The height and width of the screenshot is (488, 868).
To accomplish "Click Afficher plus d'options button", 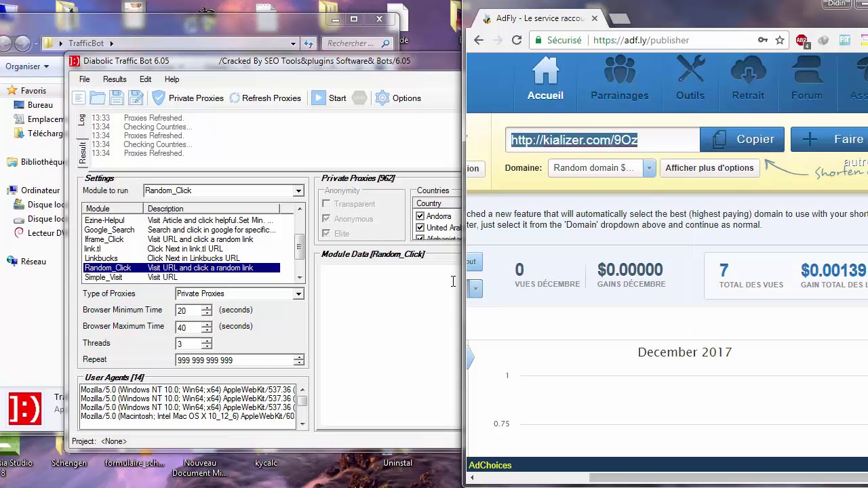I will tap(709, 168).
